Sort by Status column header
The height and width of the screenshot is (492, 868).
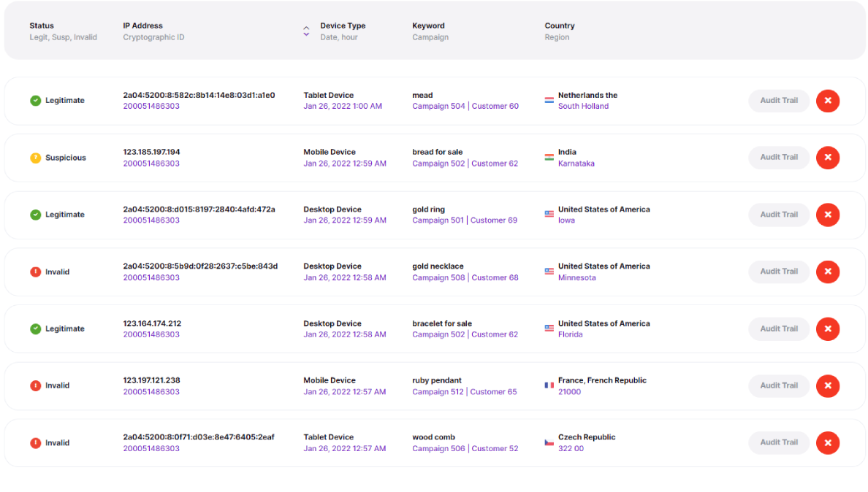coord(42,26)
